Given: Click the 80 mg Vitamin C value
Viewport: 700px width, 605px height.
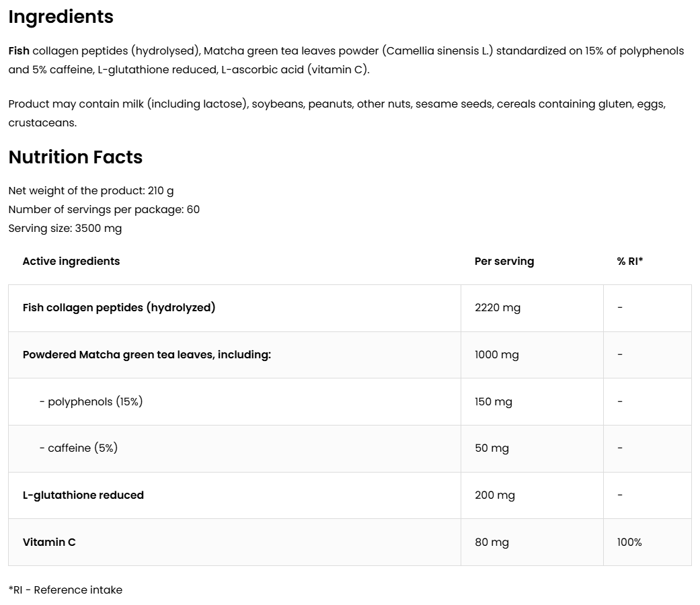Looking at the screenshot, I should click(492, 542).
